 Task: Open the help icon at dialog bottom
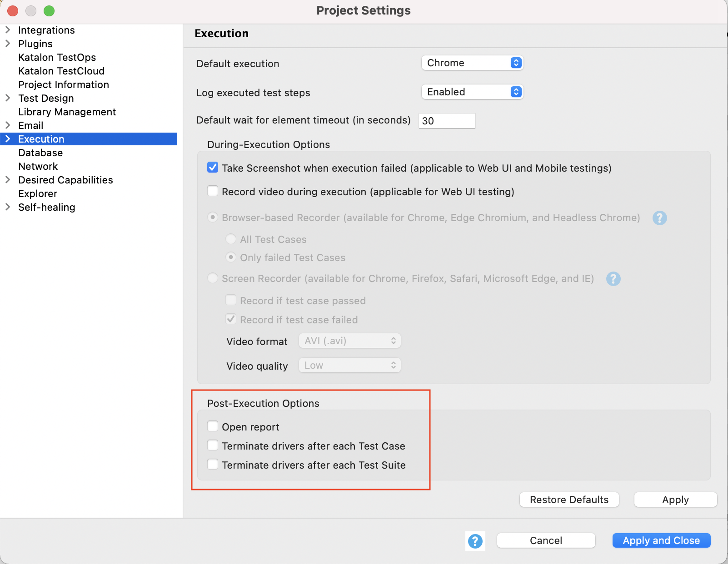click(475, 541)
